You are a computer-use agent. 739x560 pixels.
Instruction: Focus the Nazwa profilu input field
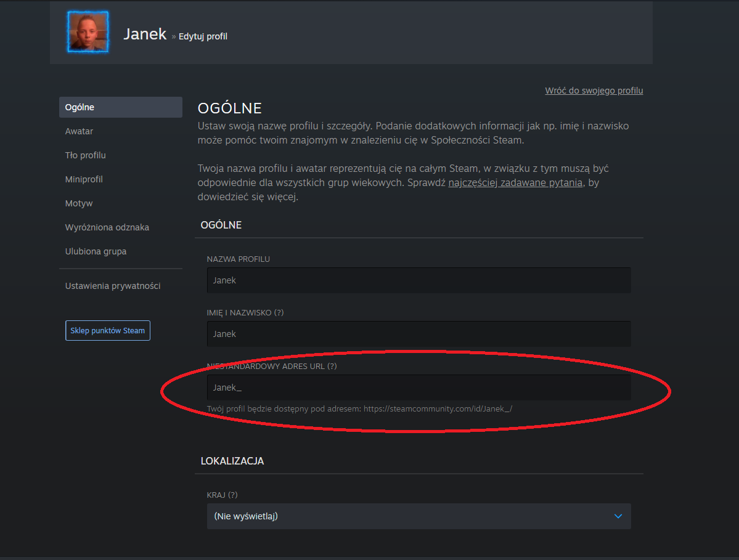pos(419,280)
